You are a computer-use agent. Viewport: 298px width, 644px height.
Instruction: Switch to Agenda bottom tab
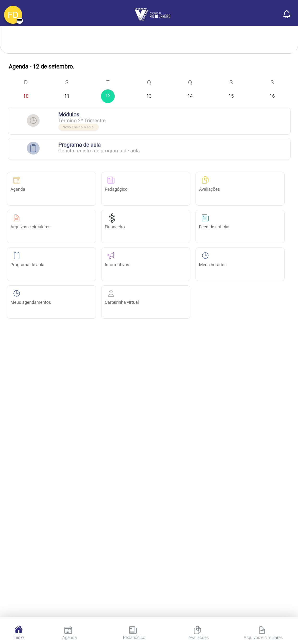[69, 632]
